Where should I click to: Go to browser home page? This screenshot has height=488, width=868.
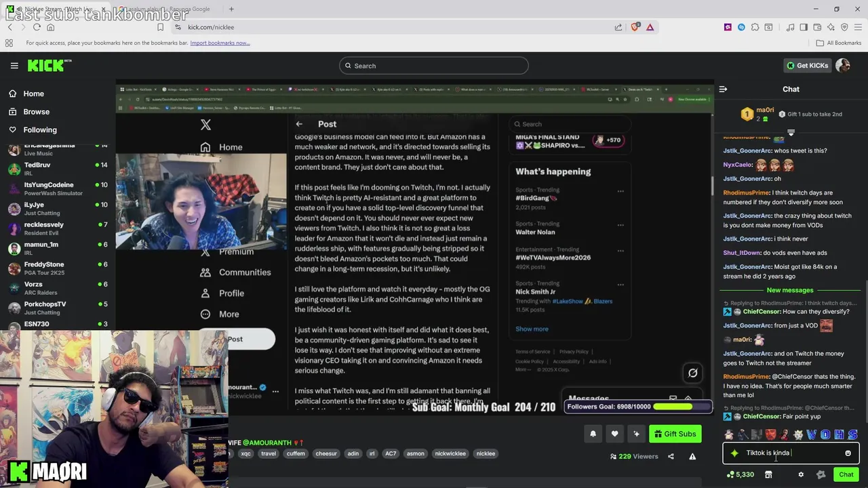click(50, 27)
